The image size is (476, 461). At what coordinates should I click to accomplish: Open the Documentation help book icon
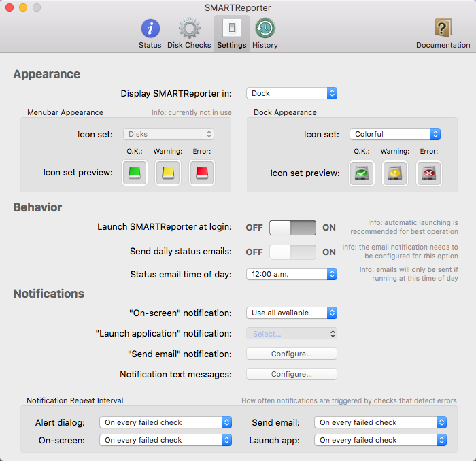tap(443, 28)
